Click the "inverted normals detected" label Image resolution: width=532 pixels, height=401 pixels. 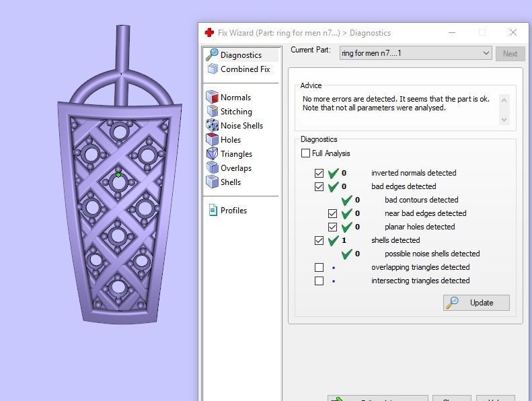click(414, 173)
